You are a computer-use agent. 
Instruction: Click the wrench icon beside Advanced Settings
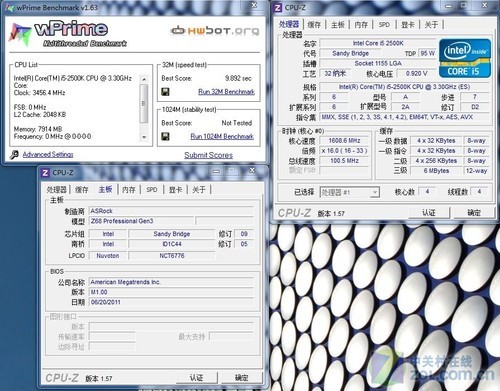coord(14,154)
